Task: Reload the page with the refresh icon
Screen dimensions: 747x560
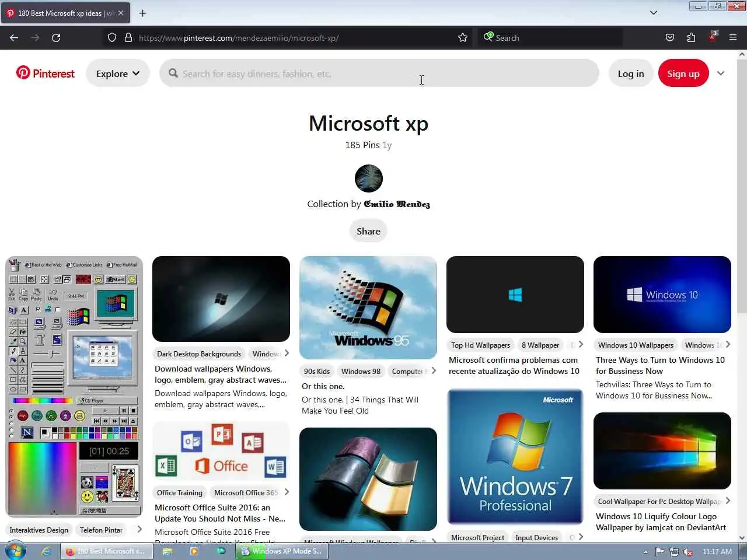Action: (56, 38)
